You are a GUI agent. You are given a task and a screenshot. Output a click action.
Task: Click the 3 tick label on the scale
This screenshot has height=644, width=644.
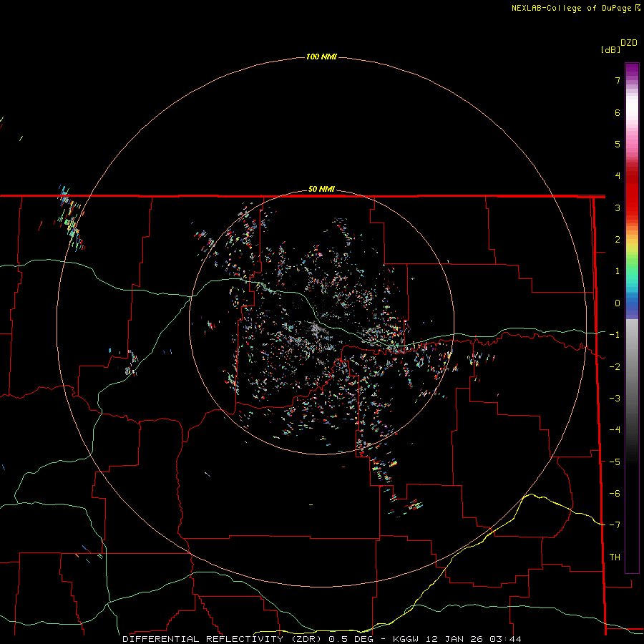pos(618,208)
